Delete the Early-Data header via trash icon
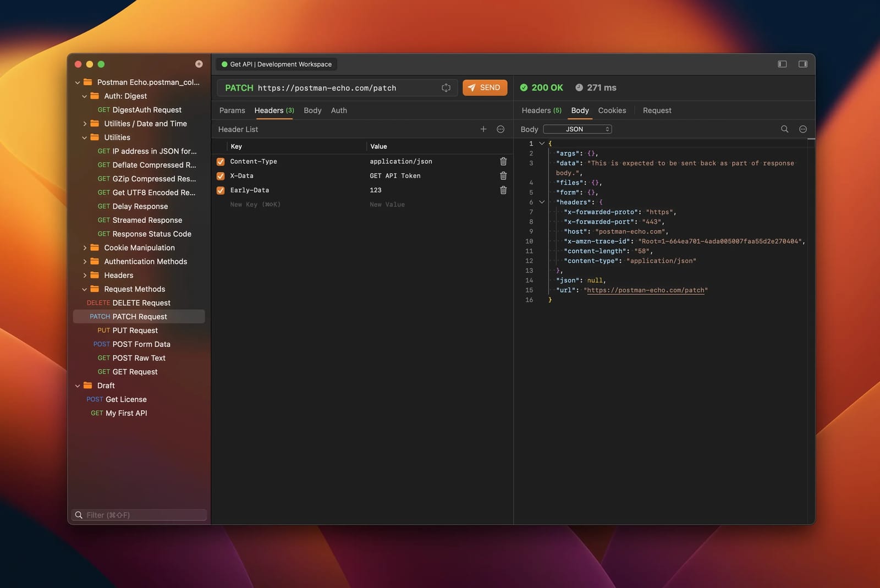Image resolution: width=880 pixels, height=588 pixels. [503, 190]
